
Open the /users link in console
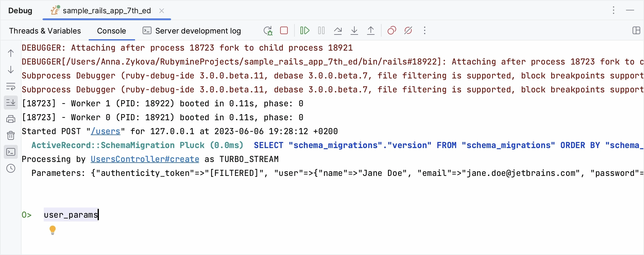pyautogui.click(x=106, y=131)
